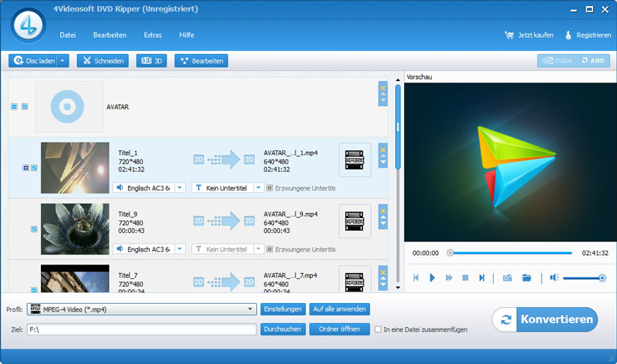
Task: Open the Datei menu
Action: coord(68,35)
